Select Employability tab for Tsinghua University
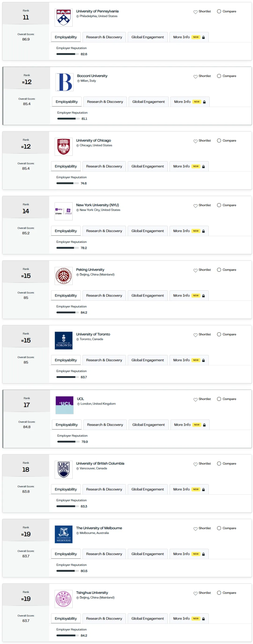The width and height of the screenshot is (253, 644). 66,618
